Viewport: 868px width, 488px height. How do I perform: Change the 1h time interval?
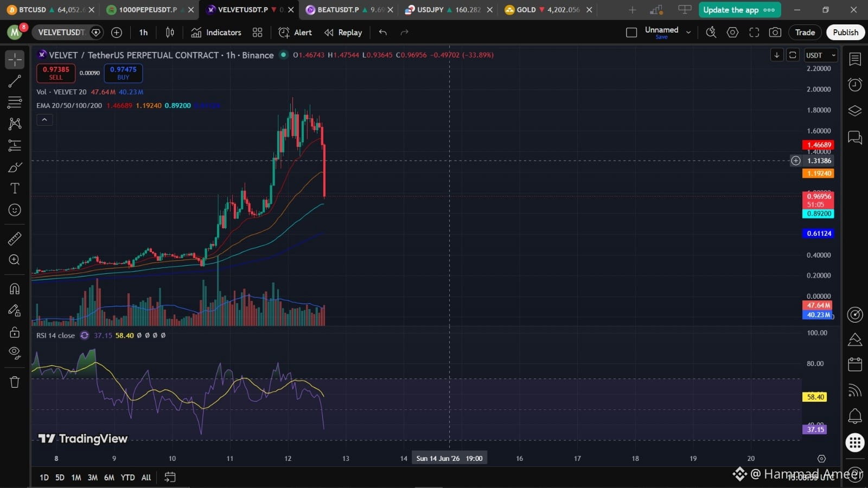tap(143, 33)
